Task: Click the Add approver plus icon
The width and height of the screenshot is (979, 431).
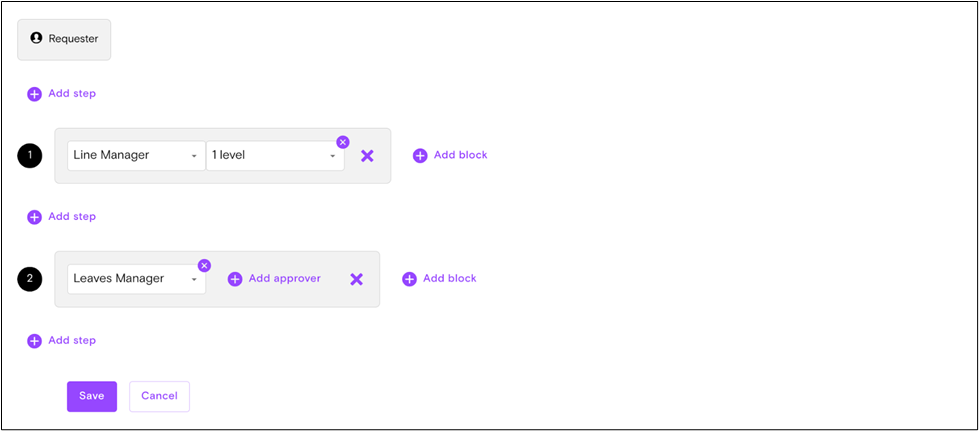Action: pyautogui.click(x=235, y=279)
